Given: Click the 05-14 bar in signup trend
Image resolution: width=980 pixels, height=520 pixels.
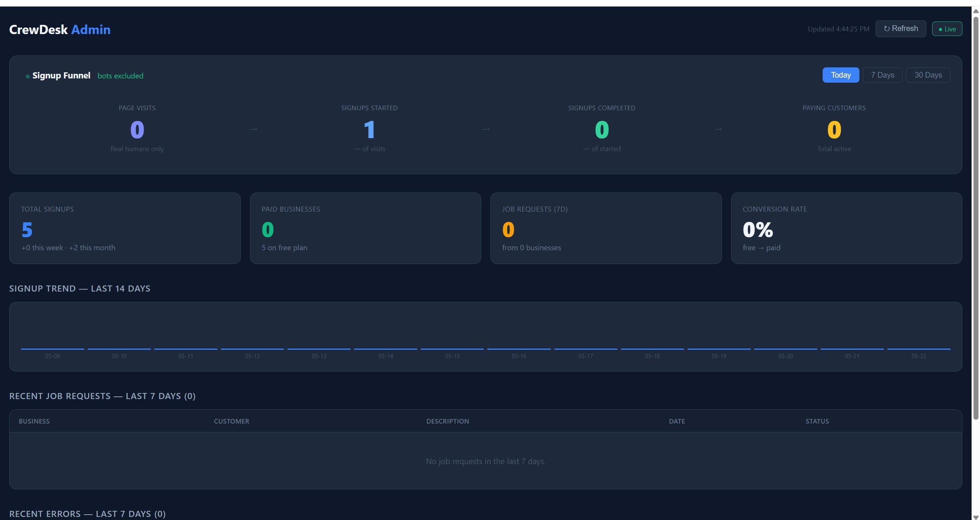Looking at the screenshot, I should pyautogui.click(x=385, y=349).
